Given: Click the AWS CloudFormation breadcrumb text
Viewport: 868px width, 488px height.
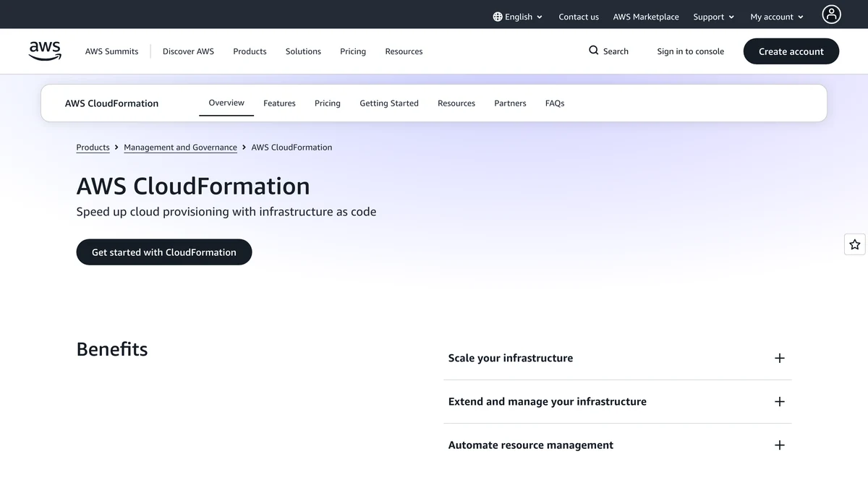Looking at the screenshot, I should click(292, 147).
